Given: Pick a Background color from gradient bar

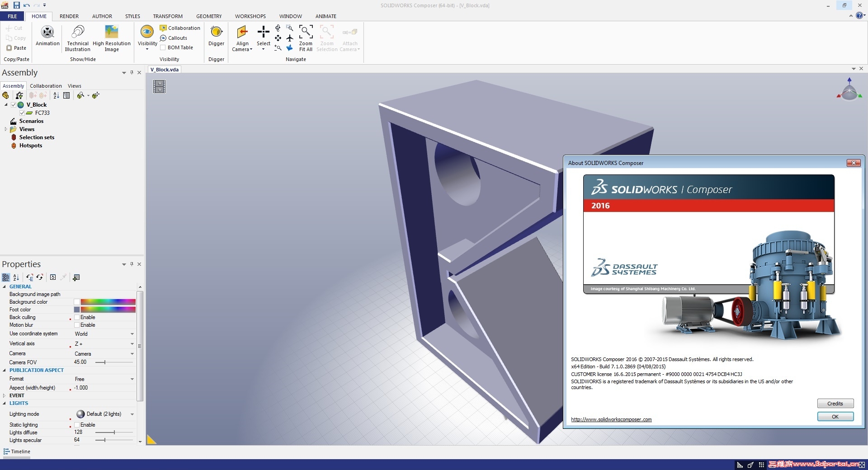Looking at the screenshot, I should click(x=108, y=302).
